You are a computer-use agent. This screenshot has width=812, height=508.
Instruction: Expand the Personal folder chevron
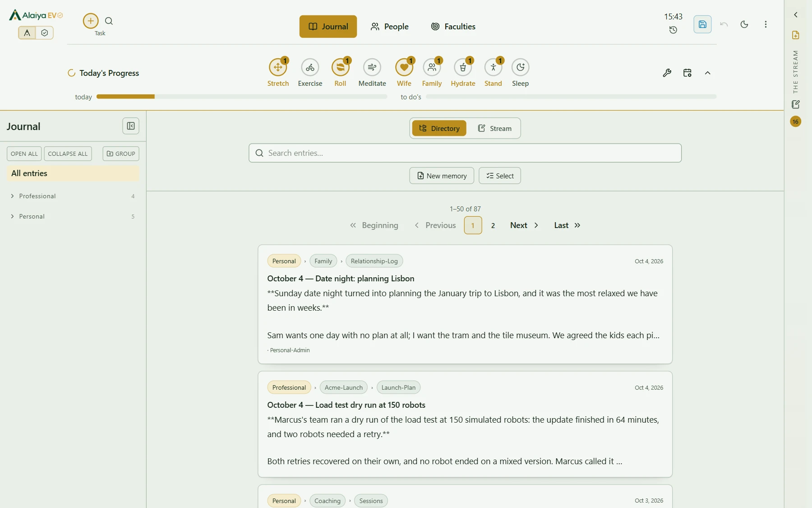point(12,216)
